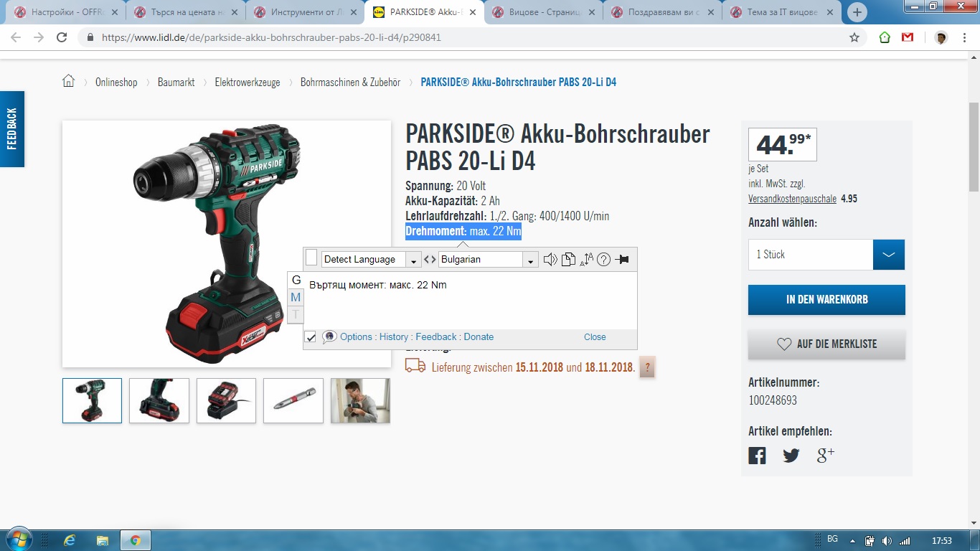Image resolution: width=980 pixels, height=551 pixels.
Task: Go to Baumarkt breadcrumb
Action: click(x=176, y=83)
